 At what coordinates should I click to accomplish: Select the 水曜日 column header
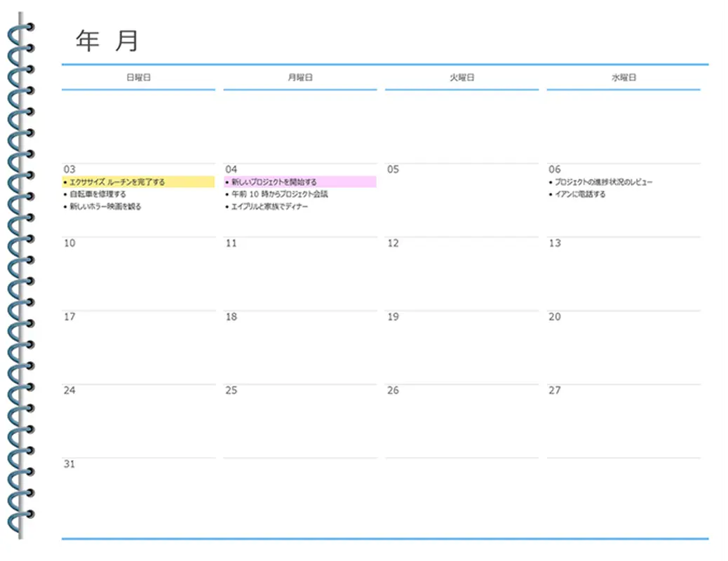[623, 78]
